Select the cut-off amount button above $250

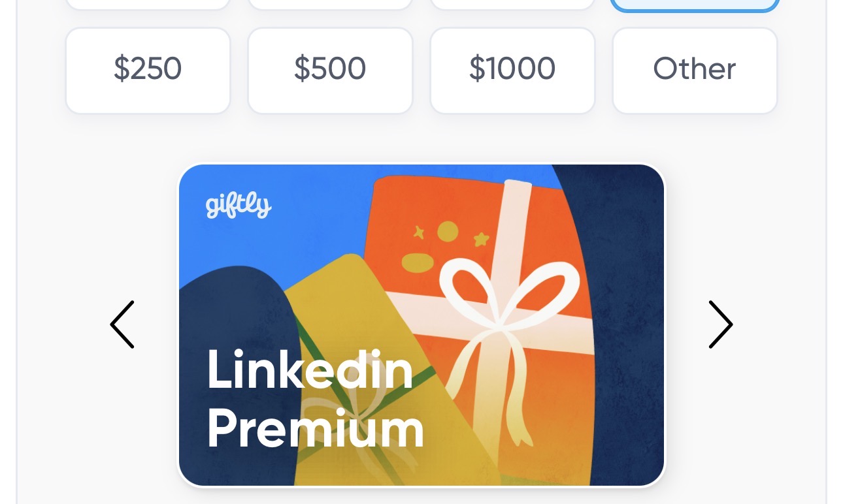coord(148,5)
